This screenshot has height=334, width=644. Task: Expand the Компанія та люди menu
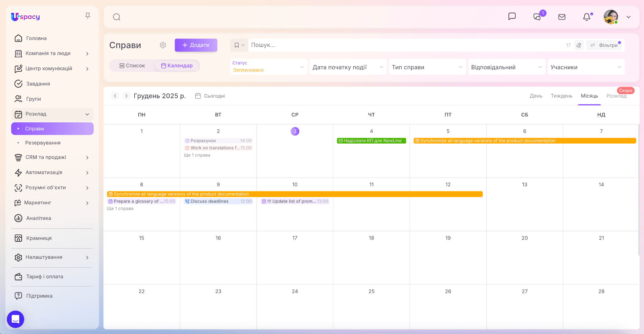click(x=52, y=54)
